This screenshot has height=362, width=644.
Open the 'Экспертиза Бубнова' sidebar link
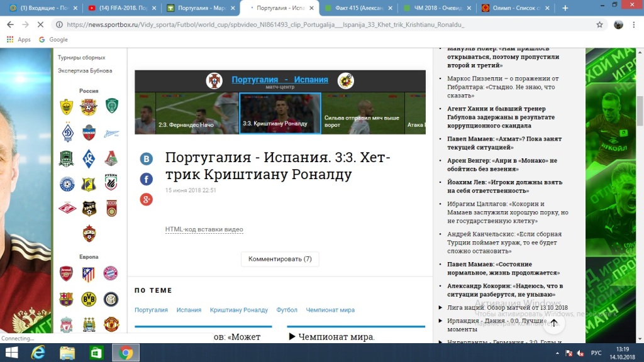pyautogui.click(x=85, y=70)
